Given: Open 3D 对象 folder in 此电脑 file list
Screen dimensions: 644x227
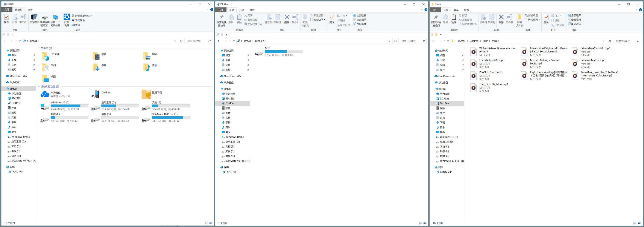Looking at the screenshot, I should tap(51, 56).
